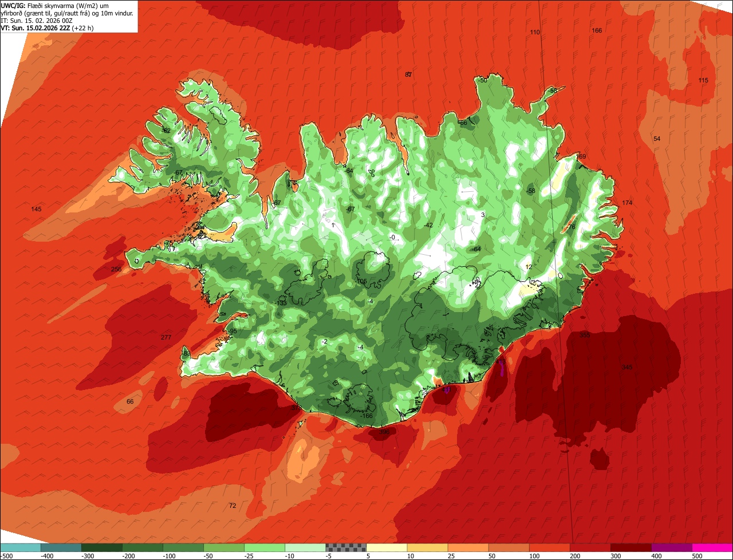Image resolution: width=733 pixels, height=560 pixels.
Task: Click the value -105 on the glacier
Action: 361,281
